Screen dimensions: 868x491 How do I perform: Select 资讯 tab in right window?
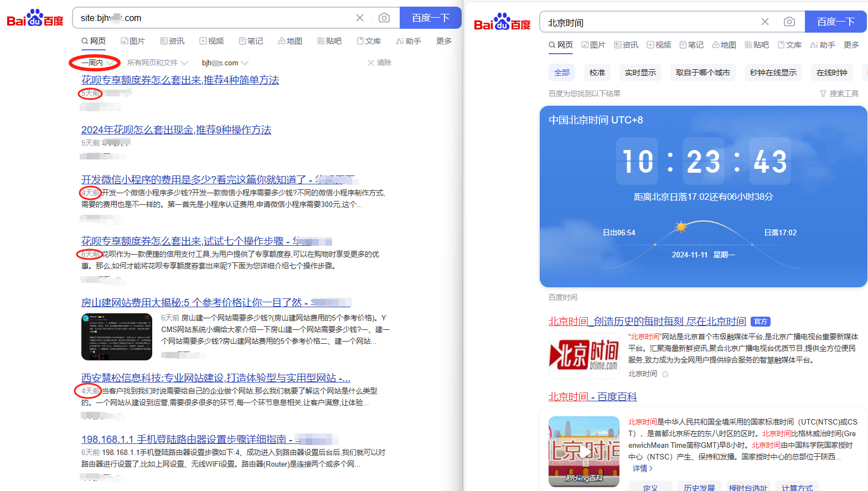626,45
